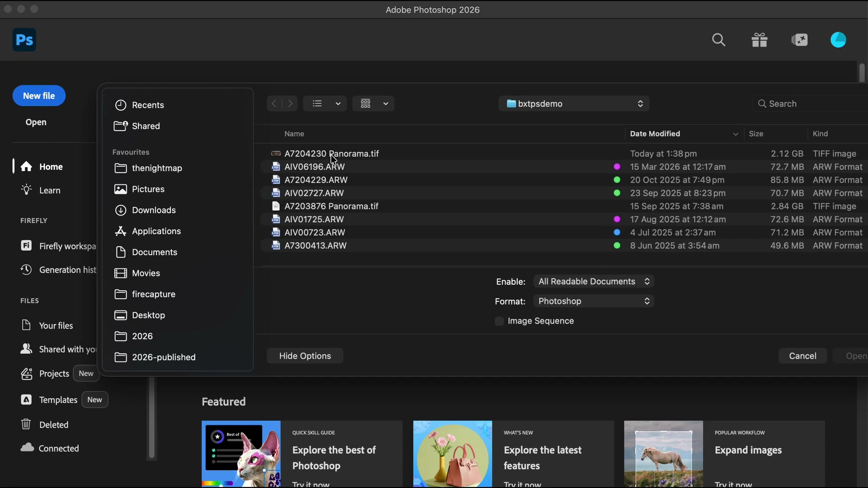The width and height of the screenshot is (868, 488).
Task: Open Expand images featured thumbnail
Action: pos(663,454)
